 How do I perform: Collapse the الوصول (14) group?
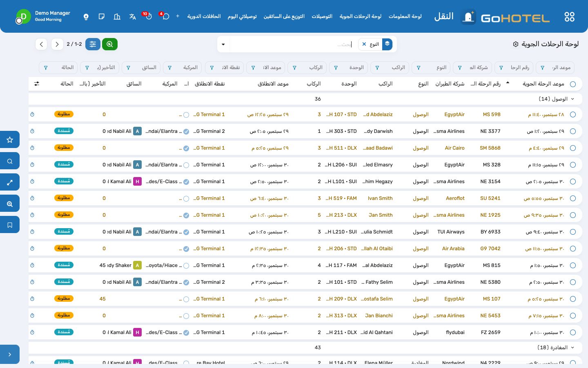[572, 99]
